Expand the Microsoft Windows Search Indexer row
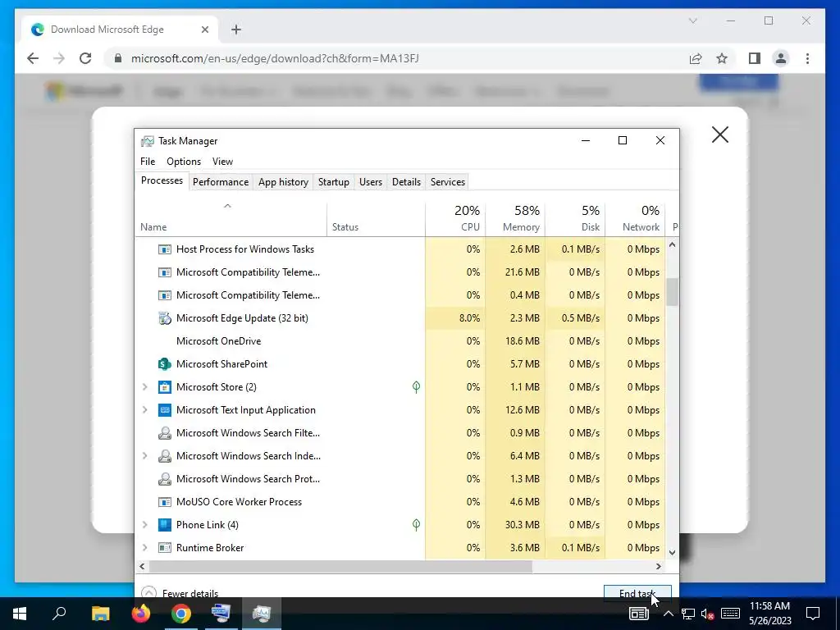Screen dimensions: 840x630 pyautogui.click(x=144, y=456)
